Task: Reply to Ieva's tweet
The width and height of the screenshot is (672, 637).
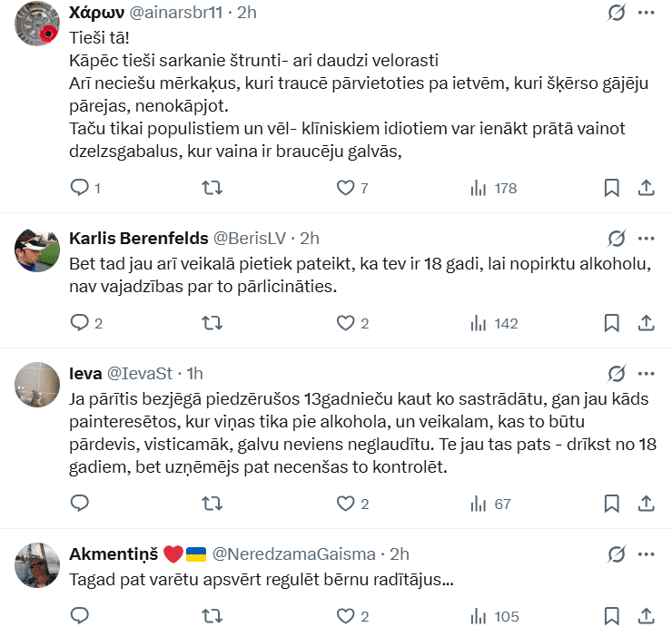Action: (80, 504)
